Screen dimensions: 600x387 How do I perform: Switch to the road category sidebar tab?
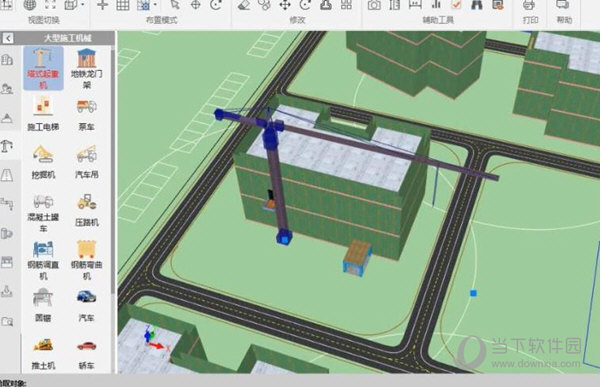[7, 176]
